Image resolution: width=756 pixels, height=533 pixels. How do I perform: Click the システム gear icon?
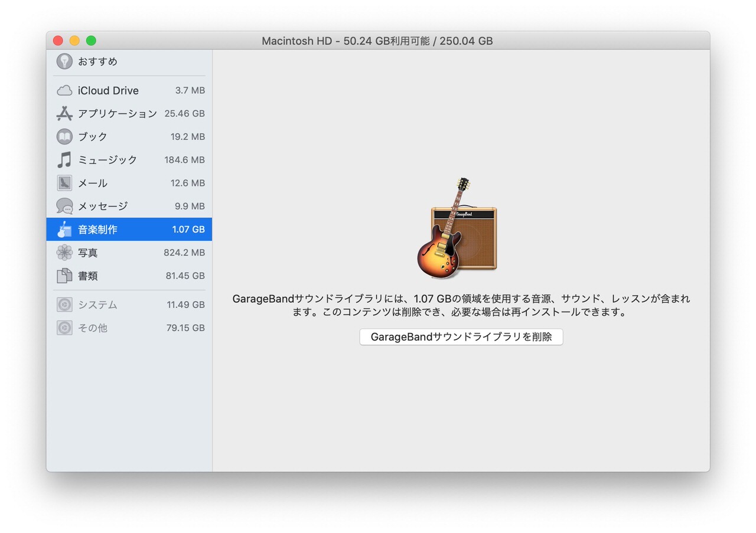[64, 305]
